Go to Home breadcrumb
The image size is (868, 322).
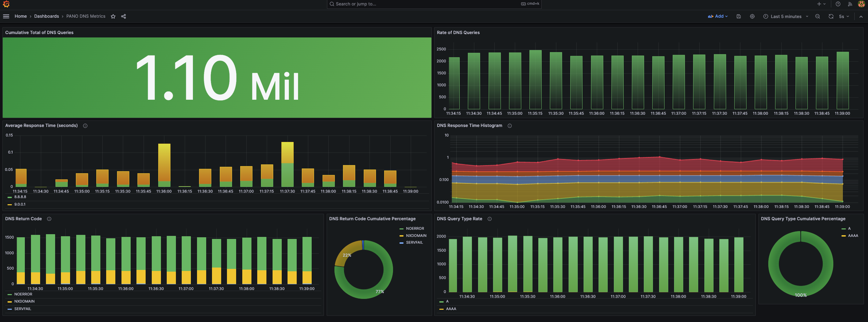pyautogui.click(x=20, y=16)
